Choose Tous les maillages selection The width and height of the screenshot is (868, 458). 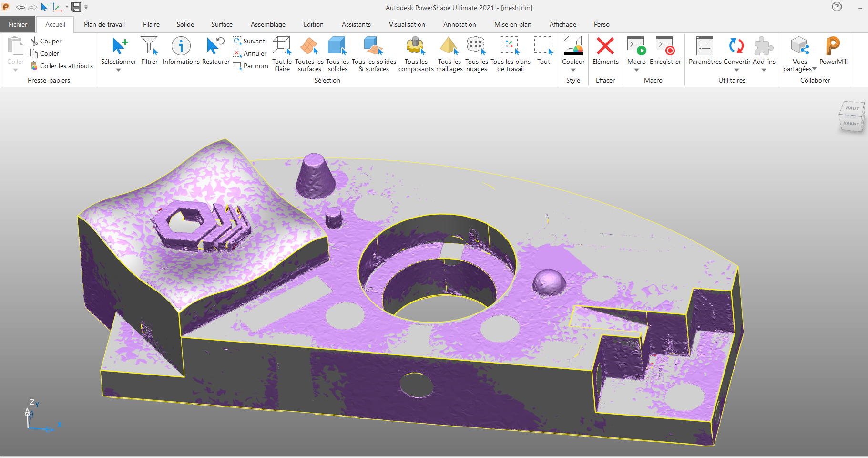pos(449,47)
